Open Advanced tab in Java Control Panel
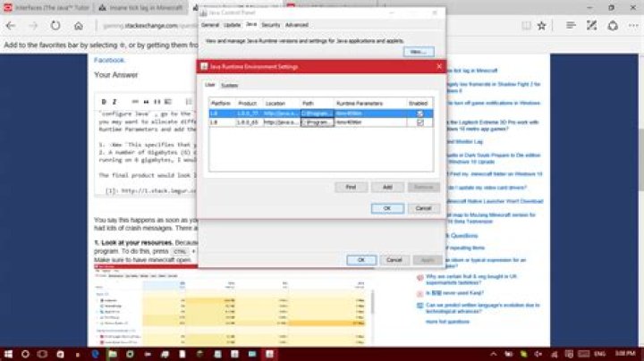Image resolution: width=644 pixels, height=361 pixels. coord(297,25)
